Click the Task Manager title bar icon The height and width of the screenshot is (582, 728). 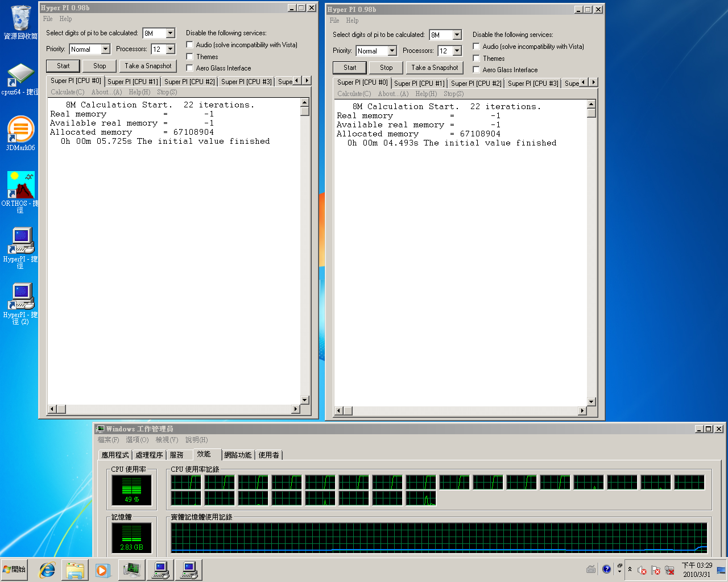[x=100, y=429]
